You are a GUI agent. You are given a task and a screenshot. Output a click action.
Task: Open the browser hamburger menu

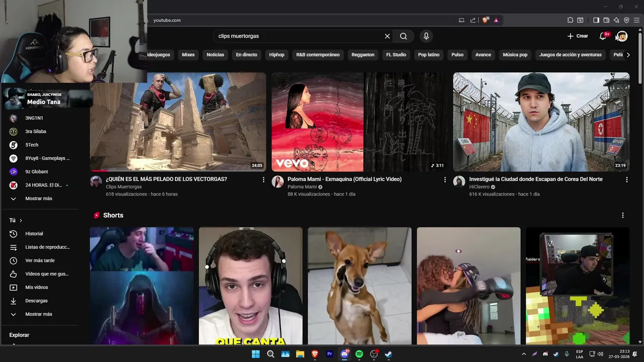point(636,20)
